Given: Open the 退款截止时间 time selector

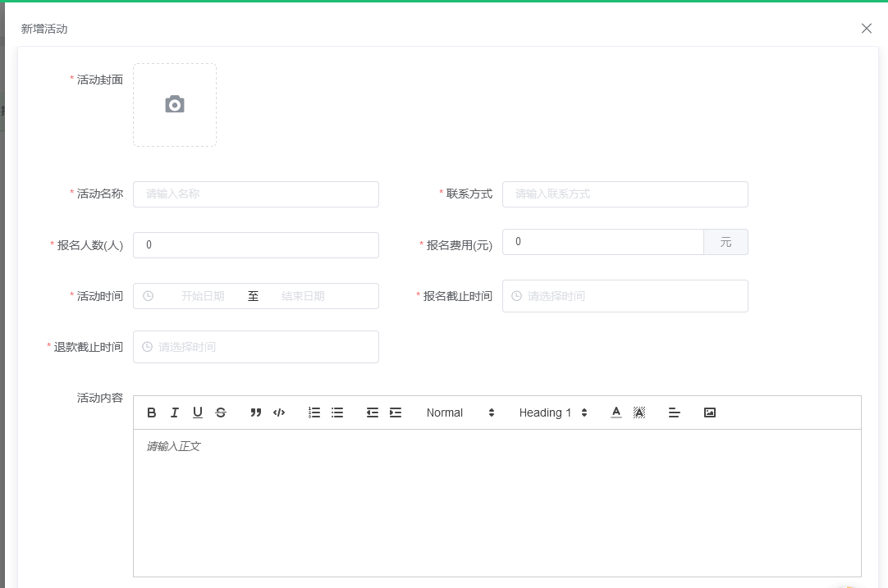Looking at the screenshot, I should [255, 347].
